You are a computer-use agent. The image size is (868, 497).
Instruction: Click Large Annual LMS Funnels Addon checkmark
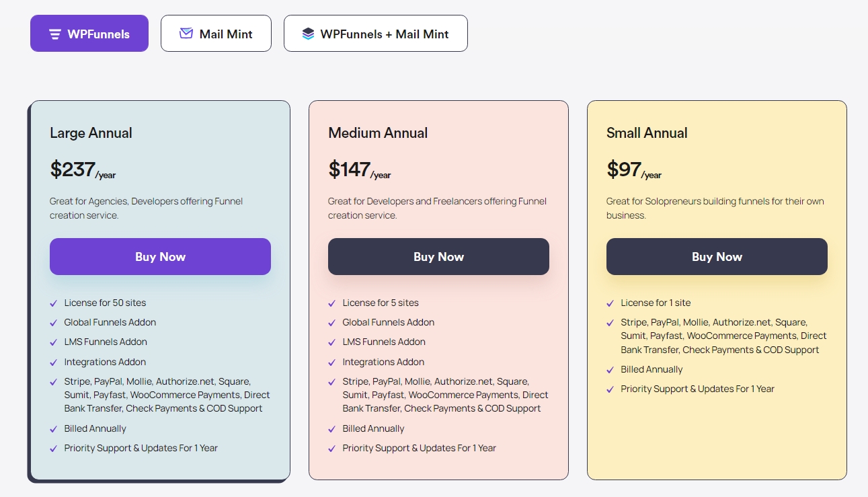pos(54,342)
